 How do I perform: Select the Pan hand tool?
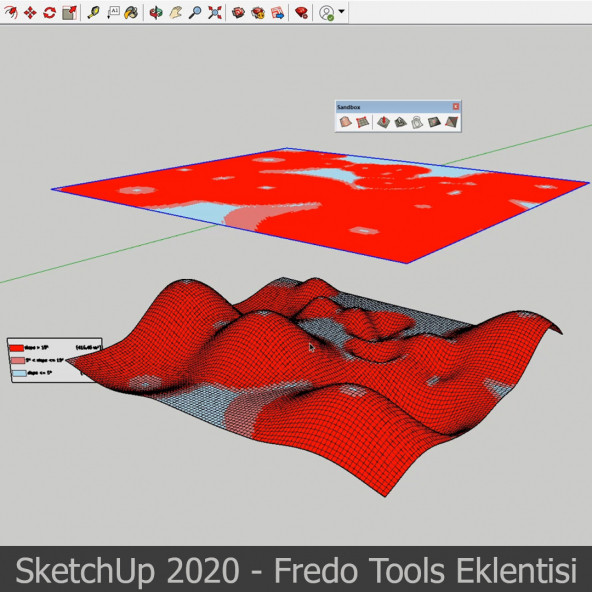tap(176, 12)
